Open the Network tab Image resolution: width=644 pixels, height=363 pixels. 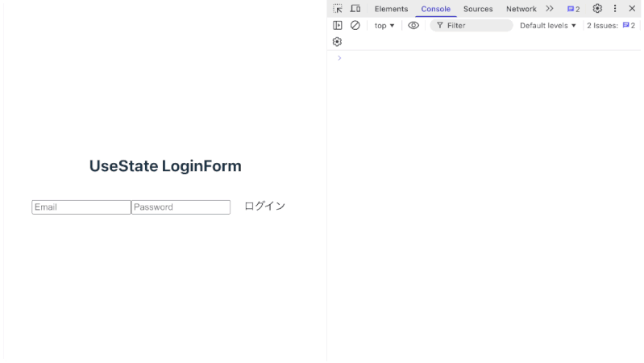click(x=521, y=9)
